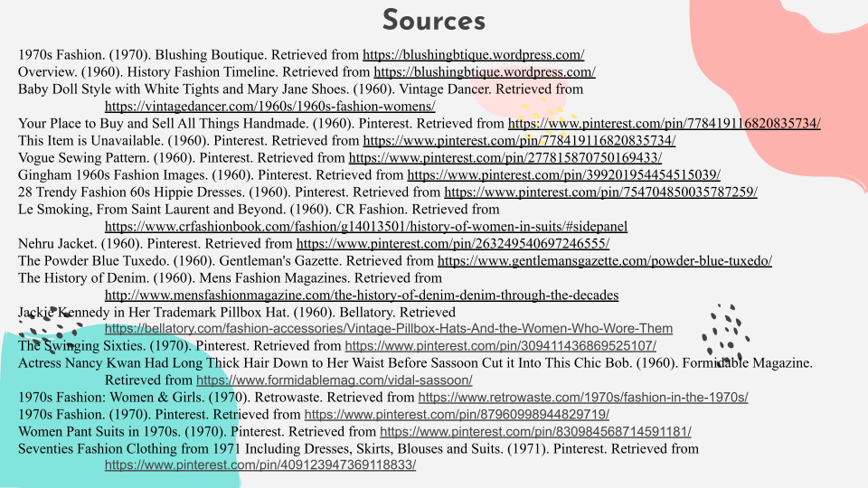The width and height of the screenshot is (868, 488).
Task: Click the text "1970s Fashion. (1970). Blushing Boutique."
Action: tap(142, 55)
